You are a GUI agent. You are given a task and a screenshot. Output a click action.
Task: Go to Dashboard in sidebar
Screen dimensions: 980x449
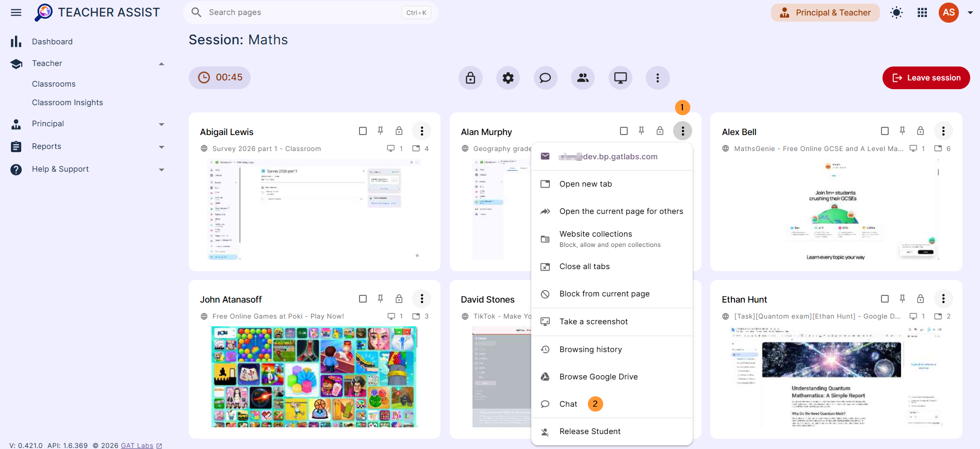pos(52,42)
